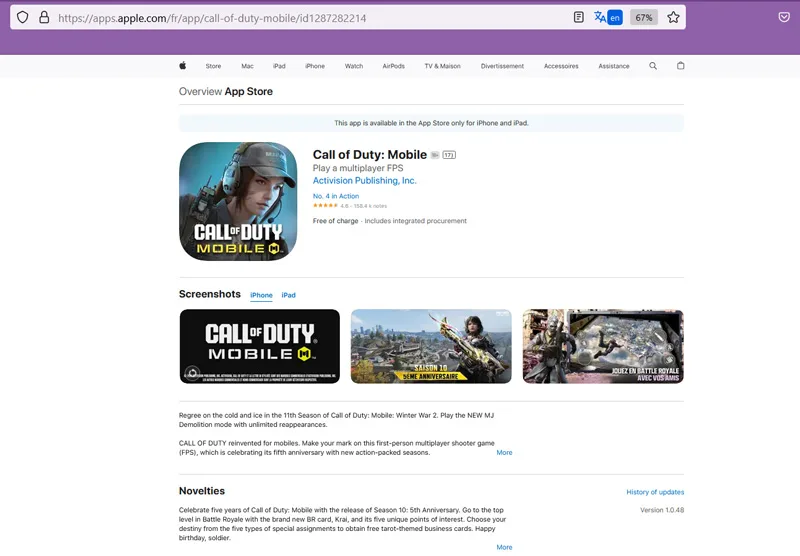Image resolution: width=800 pixels, height=556 pixels.
Task: Open the iPad navigation item
Action: point(279,66)
